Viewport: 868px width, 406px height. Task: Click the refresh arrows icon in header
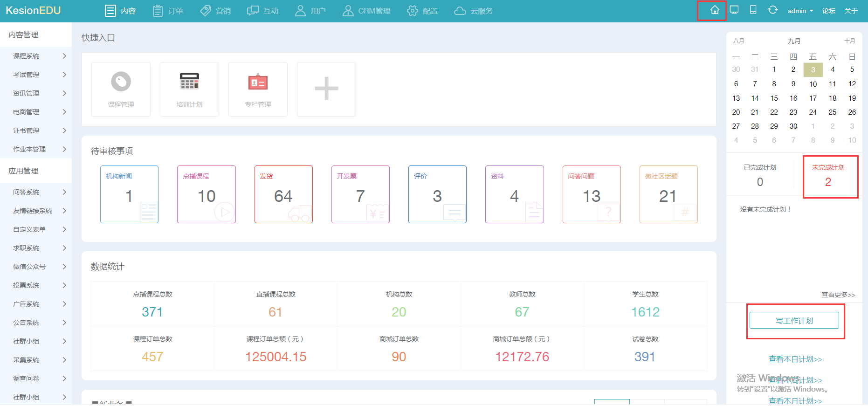click(x=772, y=10)
